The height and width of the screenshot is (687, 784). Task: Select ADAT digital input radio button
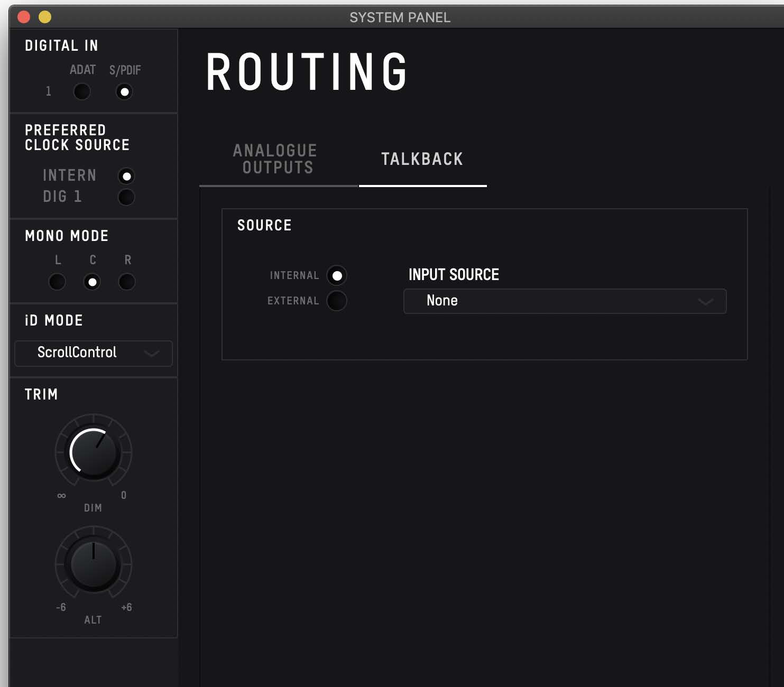click(82, 92)
